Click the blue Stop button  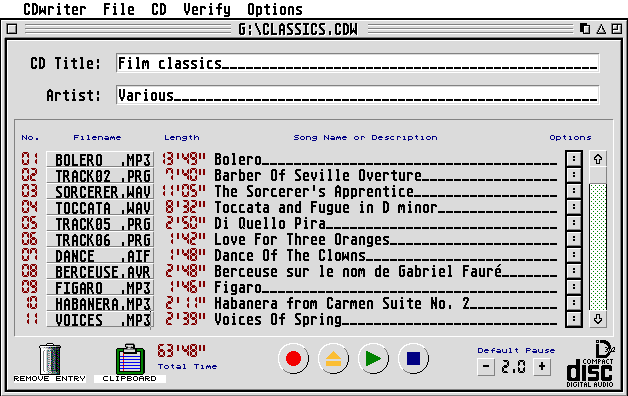pos(413,358)
